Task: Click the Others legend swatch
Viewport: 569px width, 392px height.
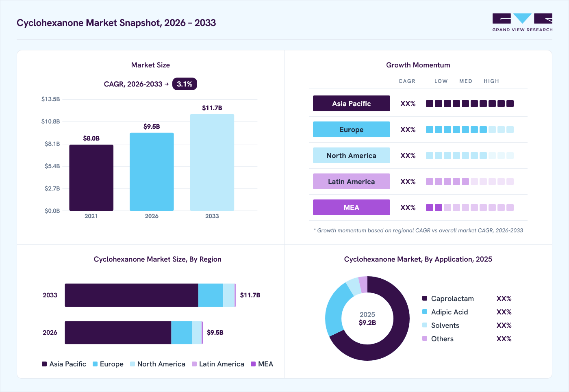Action: (x=425, y=338)
